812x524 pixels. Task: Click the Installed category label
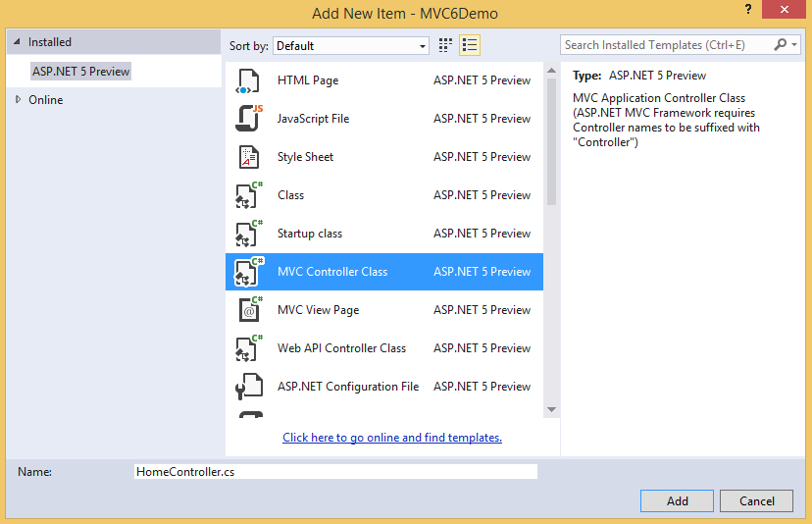[50, 42]
